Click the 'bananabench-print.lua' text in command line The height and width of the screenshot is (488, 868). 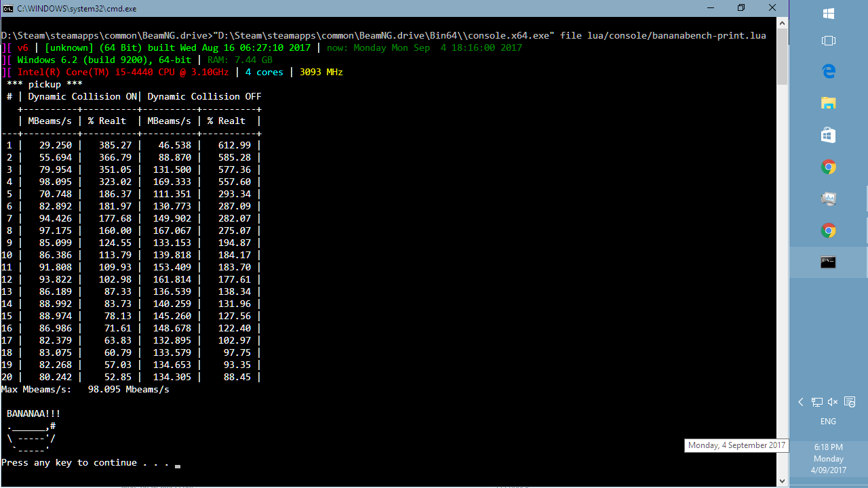pyautogui.click(x=709, y=35)
